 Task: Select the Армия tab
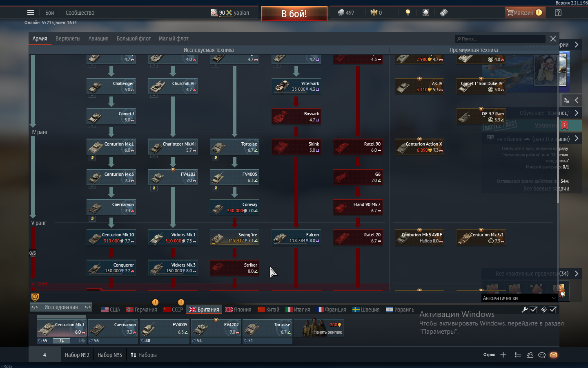point(40,38)
